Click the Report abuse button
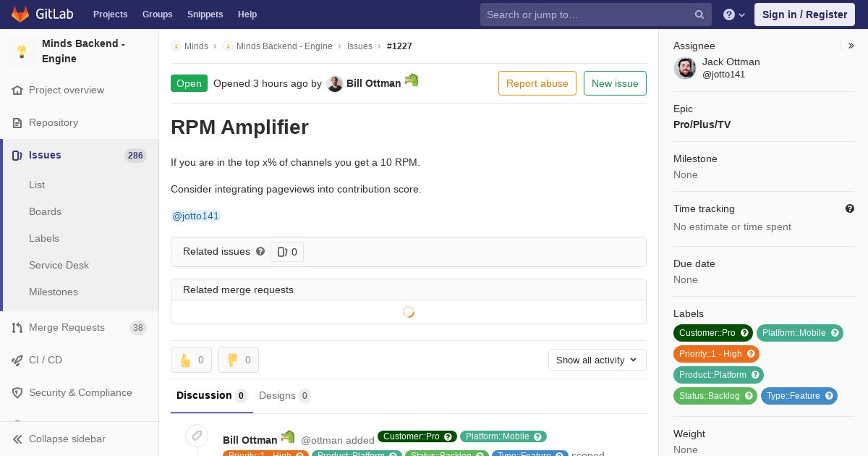The height and width of the screenshot is (456, 868). [537, 83]
